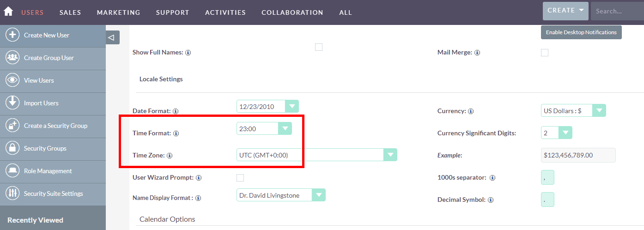The image size is (644, 230).
Task: Expand the CREATE dropdown button
Action: pyautogui.click(x=565, y=11)
